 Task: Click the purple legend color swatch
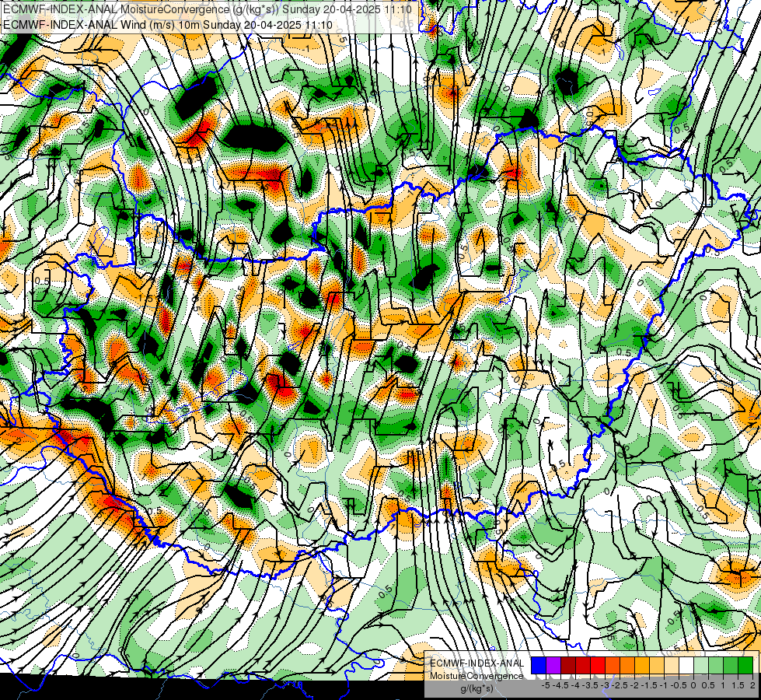pyautogui.click(x=553, y=666)
